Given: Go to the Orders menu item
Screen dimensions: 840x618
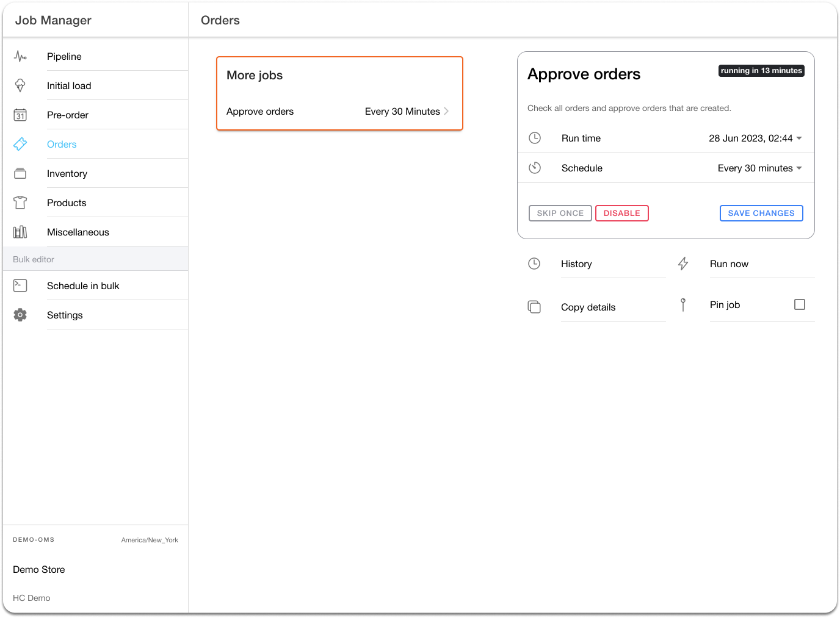Looking at the screenshot, I should click(x=62, y=144).
